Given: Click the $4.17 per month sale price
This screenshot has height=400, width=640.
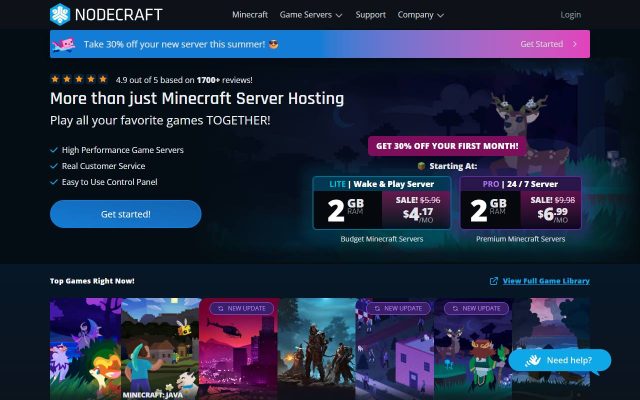Looking at the screenshot, I should coord(418,214).
